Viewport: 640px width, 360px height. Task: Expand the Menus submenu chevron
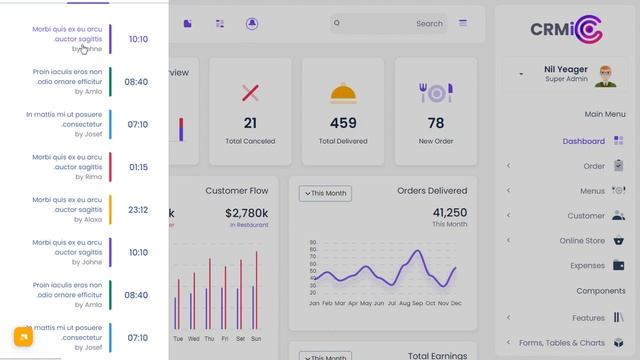point(509,190)
